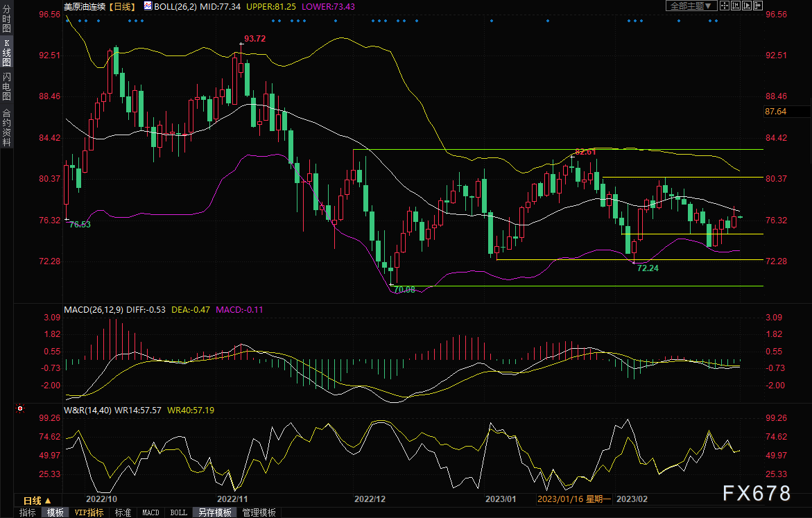Click the BOLL indicator chart icon
Screen dimensions: 812x518
click(x=147, y=6)
